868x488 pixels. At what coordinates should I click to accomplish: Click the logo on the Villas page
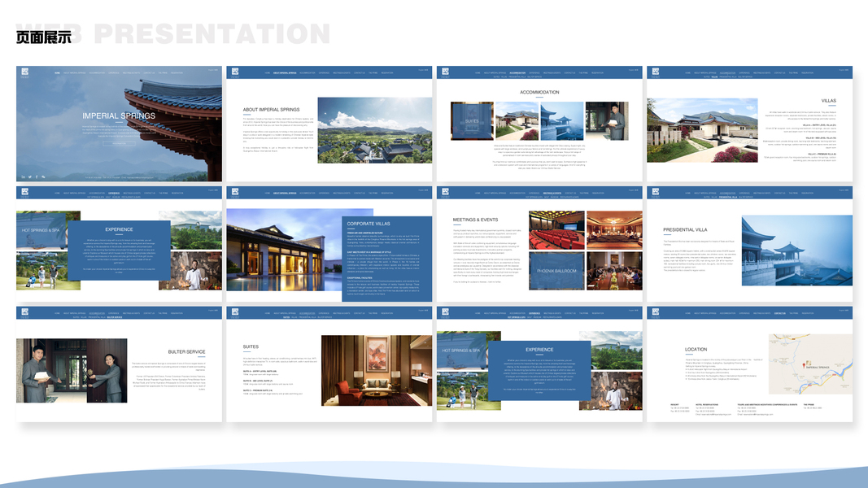tap(656, 72)
